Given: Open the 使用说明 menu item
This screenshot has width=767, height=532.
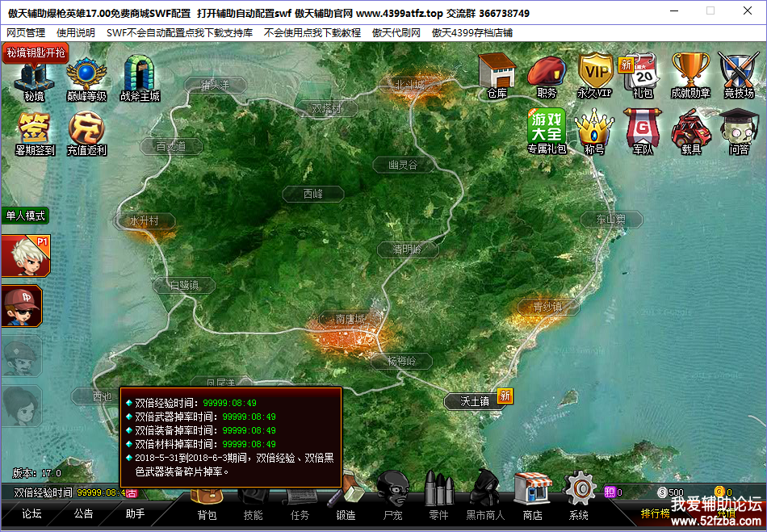Looking at the screenshot, I should [x=76, y=33].
